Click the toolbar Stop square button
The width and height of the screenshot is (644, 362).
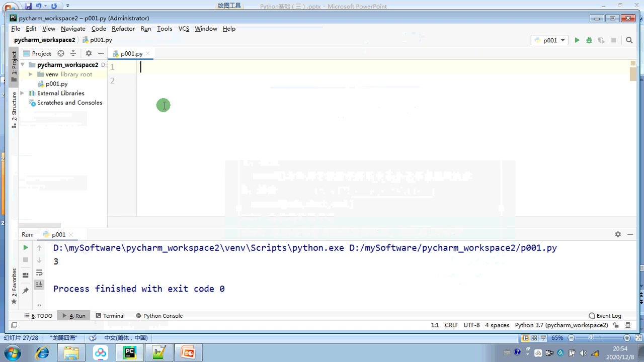click(x=614, y=40)
